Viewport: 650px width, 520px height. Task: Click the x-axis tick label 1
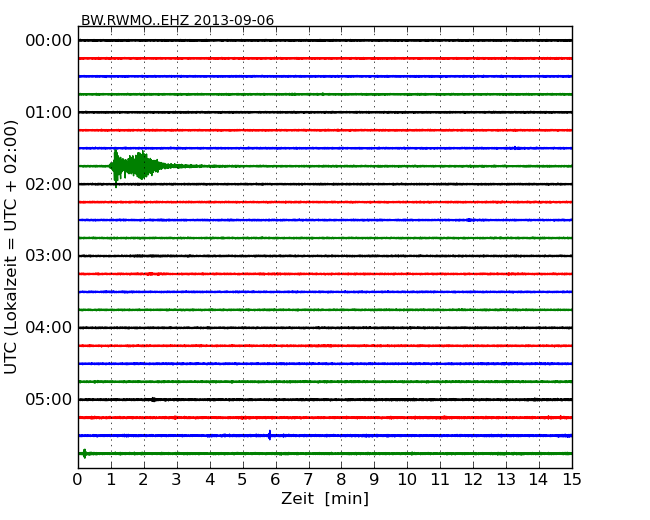coord(111,479)
